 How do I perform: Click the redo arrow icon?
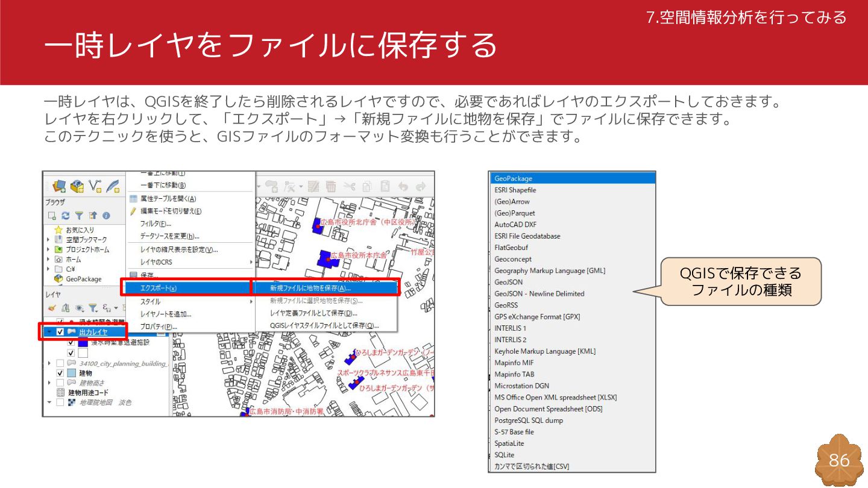pos(421,186)
